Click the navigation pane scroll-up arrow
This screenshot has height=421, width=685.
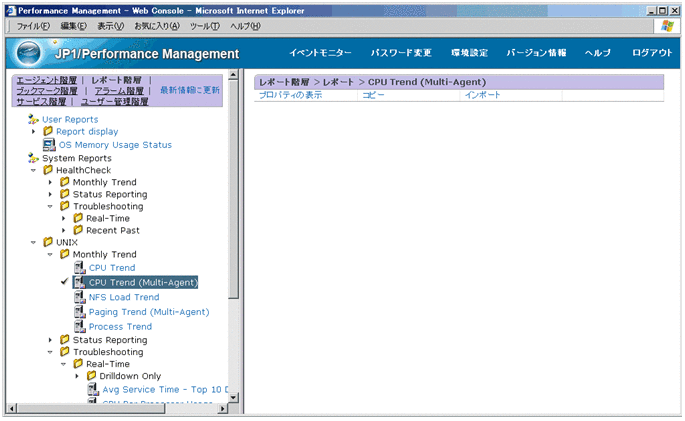(233, 74)
